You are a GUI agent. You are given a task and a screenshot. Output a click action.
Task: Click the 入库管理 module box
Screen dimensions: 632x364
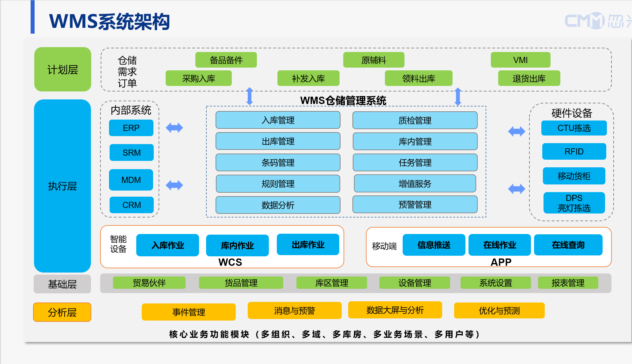pyautogui.click(x=278, y=120)
